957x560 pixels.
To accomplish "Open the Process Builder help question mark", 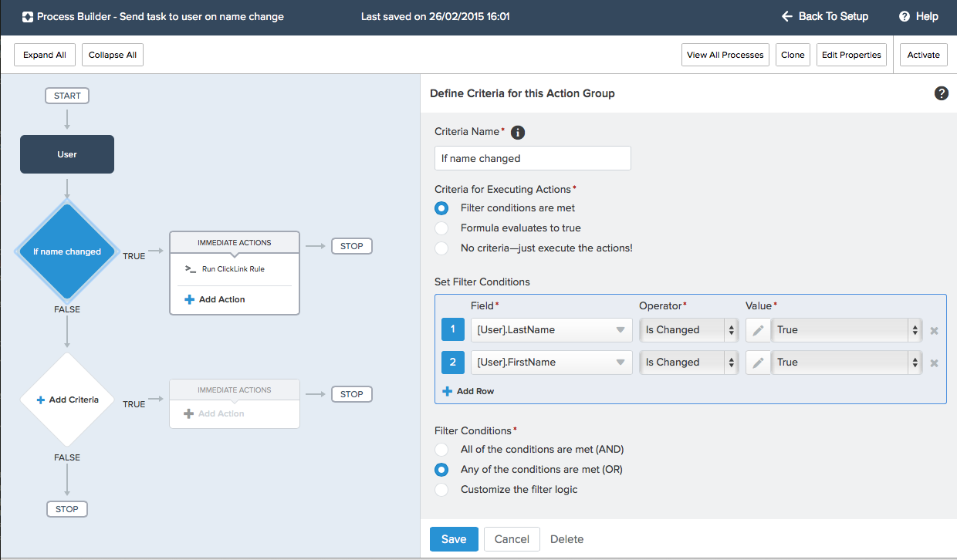I will tap(941, 93).
